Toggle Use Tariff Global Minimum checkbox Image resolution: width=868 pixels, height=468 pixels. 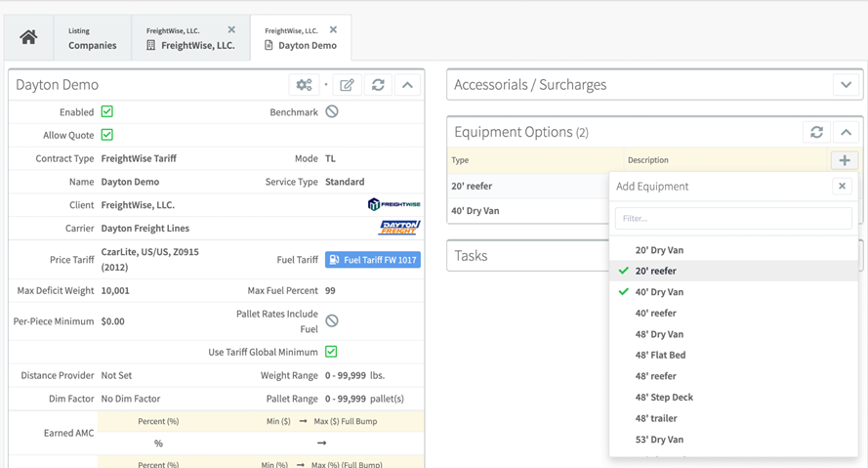pyautogui.click(x=331, y=352)
